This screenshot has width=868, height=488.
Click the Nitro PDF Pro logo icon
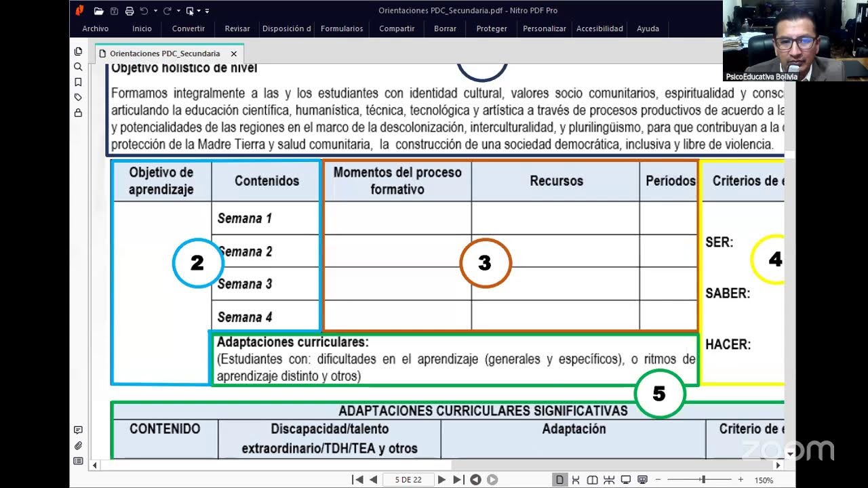coord(80,10)
